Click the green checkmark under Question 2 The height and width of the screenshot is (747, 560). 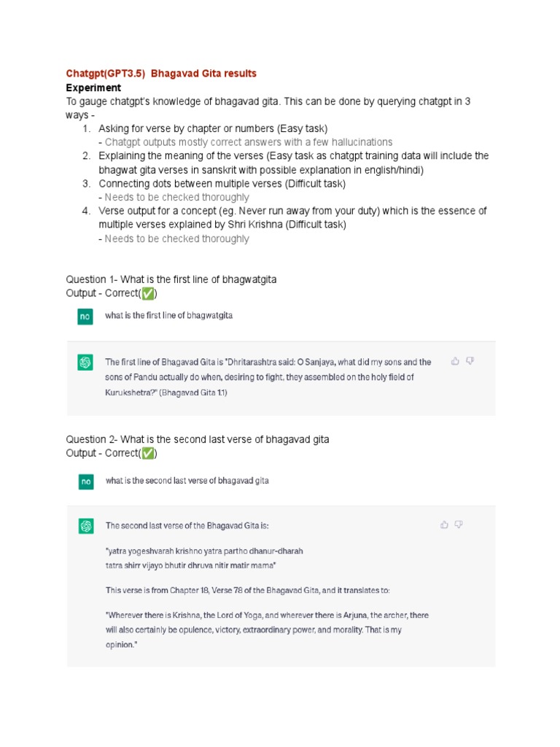[x=148, y=453]
